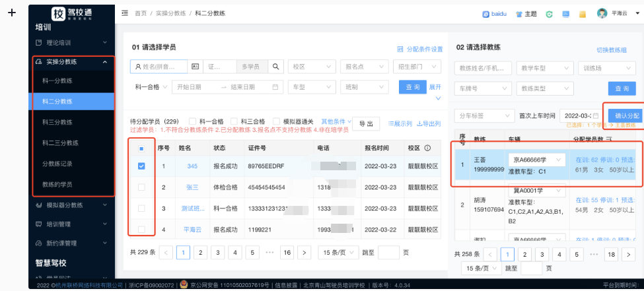
Task: Click the baidu shortcut icon in header
Action: 485,14
